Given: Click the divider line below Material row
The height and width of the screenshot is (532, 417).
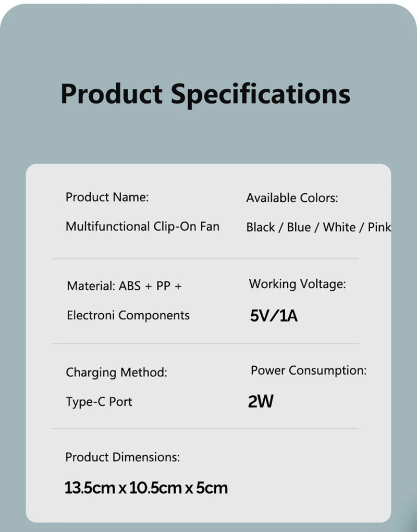Looking at the screenshot, I should [x=205, y=344].
